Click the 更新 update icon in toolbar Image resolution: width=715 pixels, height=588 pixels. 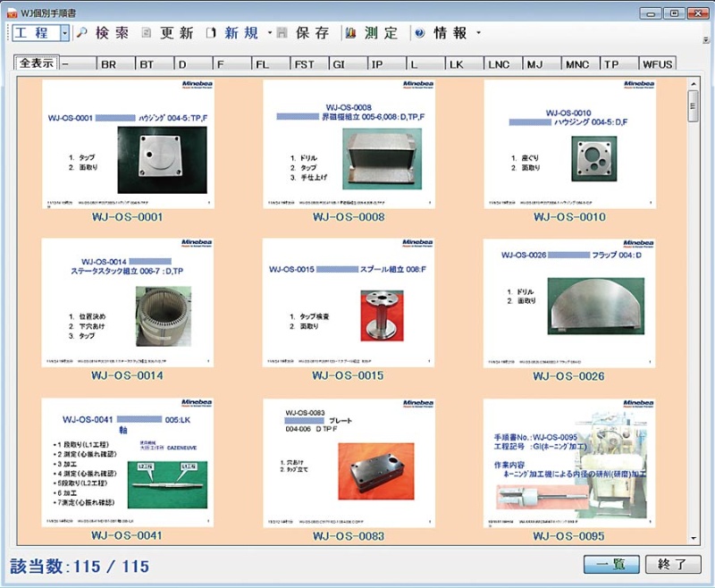tap(147, 33)
